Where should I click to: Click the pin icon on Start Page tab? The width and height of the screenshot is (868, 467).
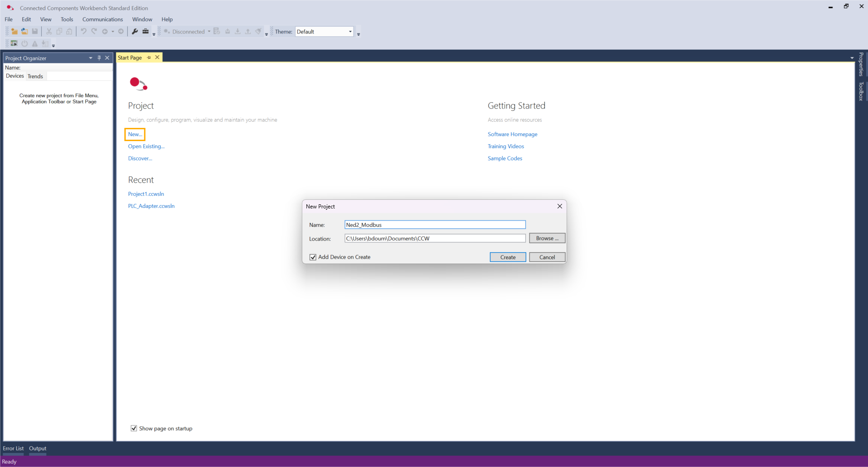coord(149,57)
